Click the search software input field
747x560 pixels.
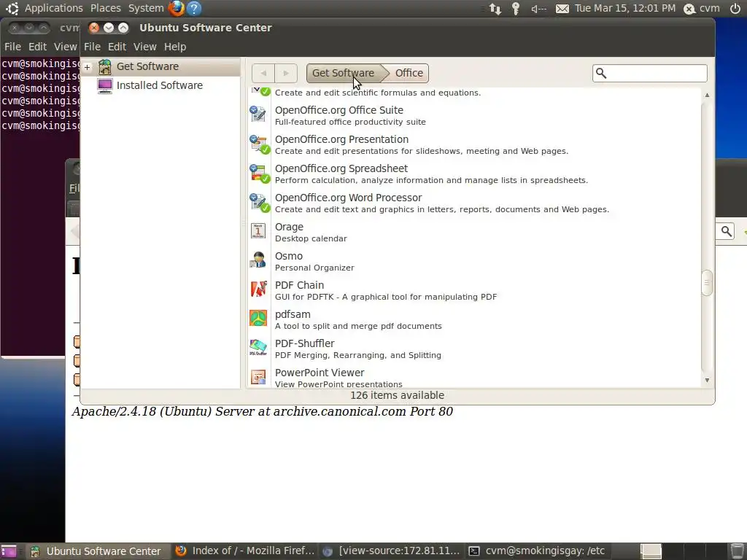tap(650, 73)
